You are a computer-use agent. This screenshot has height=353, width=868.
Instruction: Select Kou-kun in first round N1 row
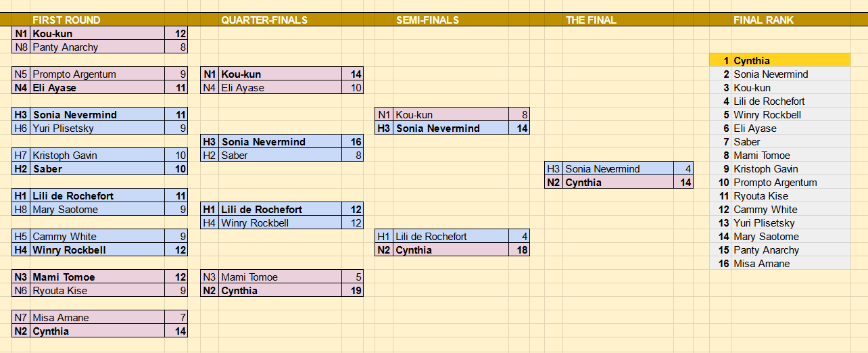98,34
